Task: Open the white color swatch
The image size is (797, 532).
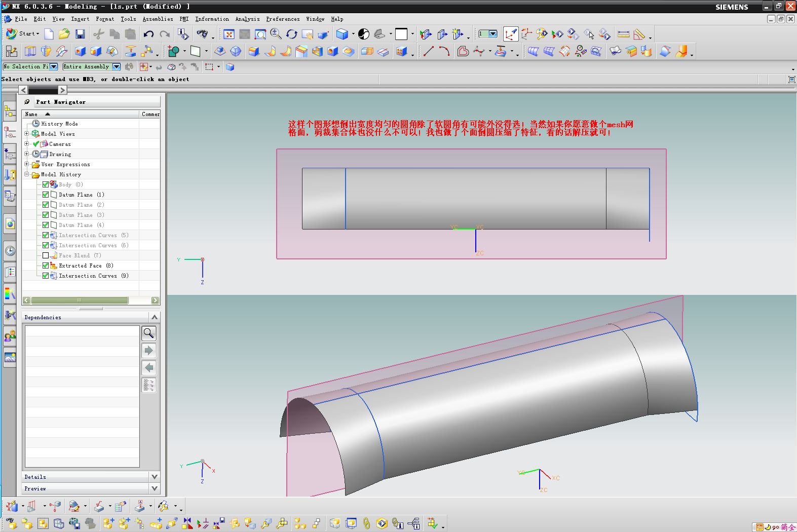Action: (x=401, y=34)
